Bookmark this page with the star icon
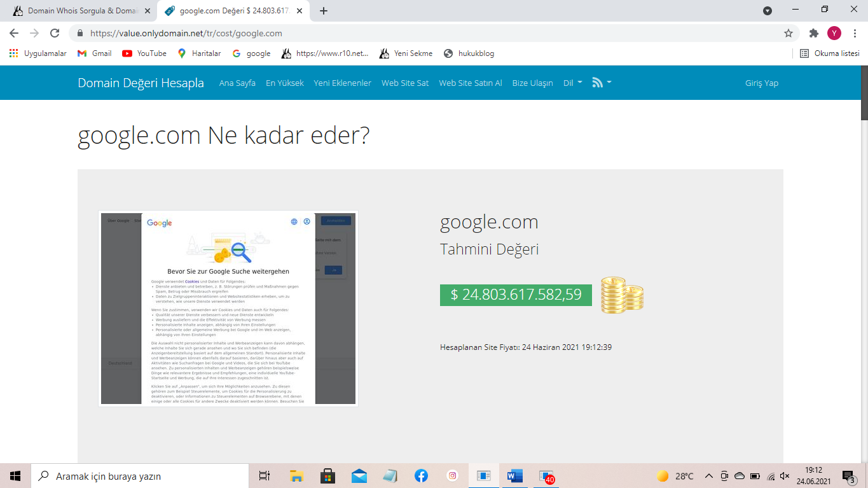 (x=789, y=33)
